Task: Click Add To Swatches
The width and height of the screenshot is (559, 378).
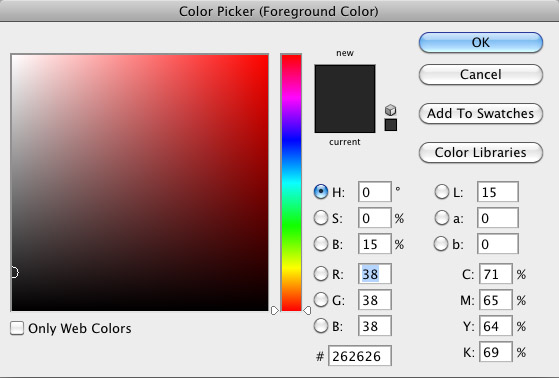Action: click(x=481, y=113)
